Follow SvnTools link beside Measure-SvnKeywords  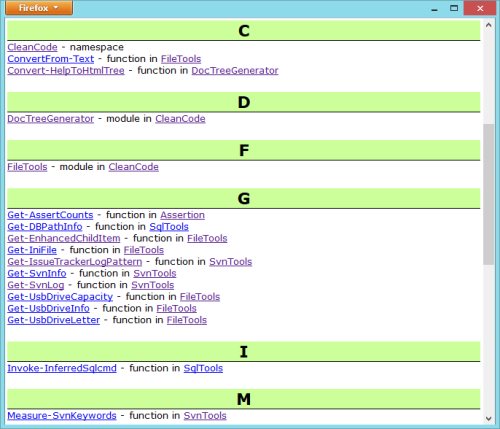pyautogui.click(x=205, y=416)
